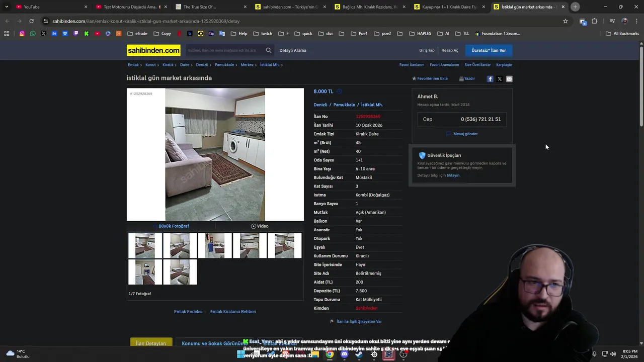Click the Pamukkale breadcrumb link
644x362 pixels.
[x=224, y=65]
